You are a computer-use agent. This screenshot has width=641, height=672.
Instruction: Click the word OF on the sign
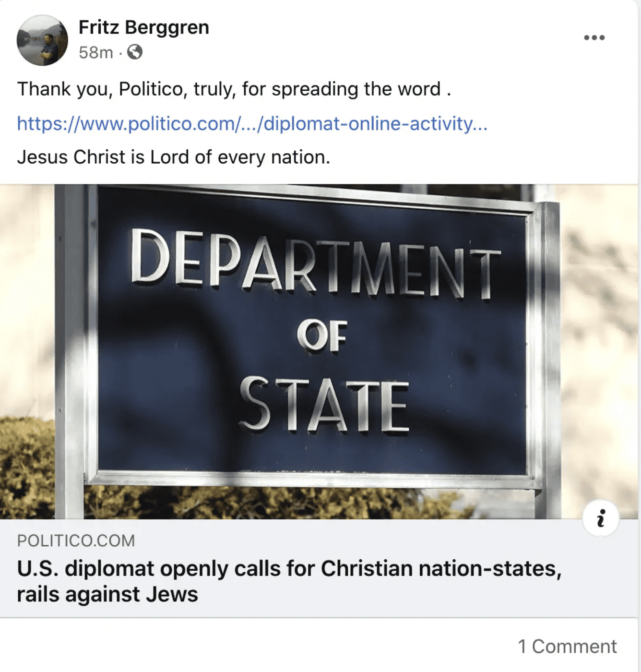pyautogui.click(x=322, y=336)
